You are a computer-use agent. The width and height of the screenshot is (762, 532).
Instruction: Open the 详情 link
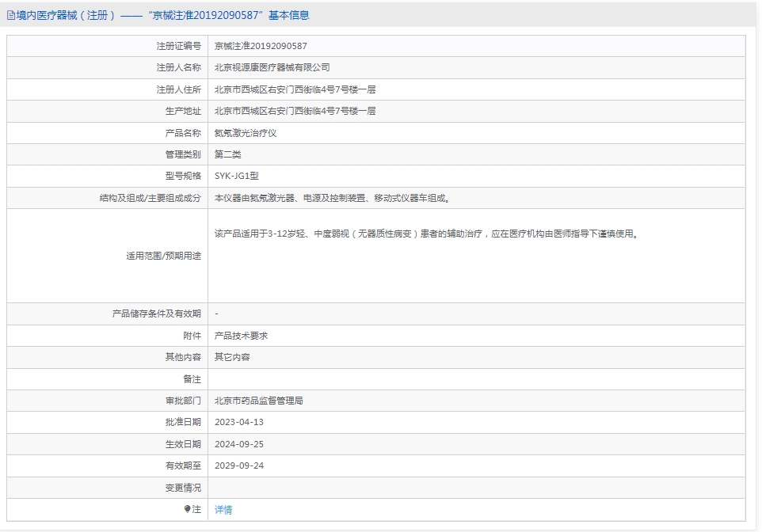223,509
